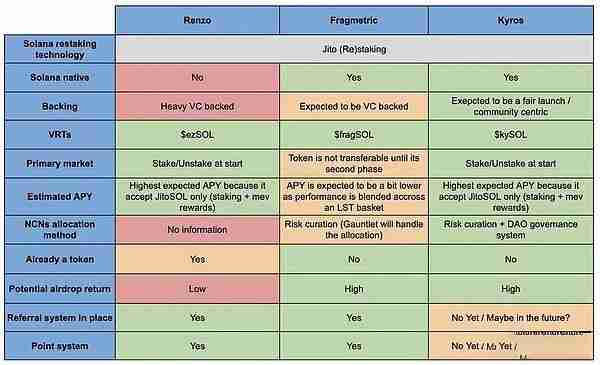
Task: Select the red Low airdrop cell
Action: (x=197, y=289)
